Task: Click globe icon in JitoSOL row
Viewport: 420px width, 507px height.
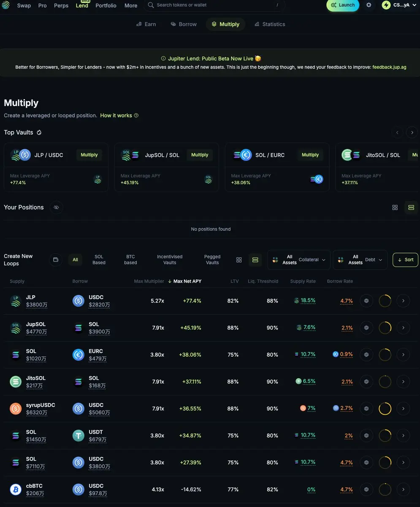Action: coord(366,382)
